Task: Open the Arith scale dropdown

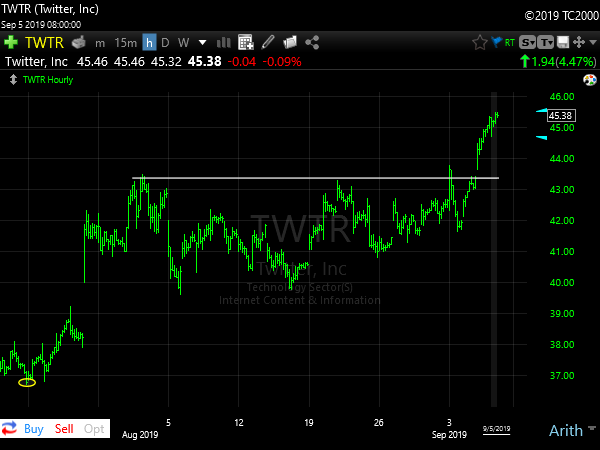Action: [572, 430]
